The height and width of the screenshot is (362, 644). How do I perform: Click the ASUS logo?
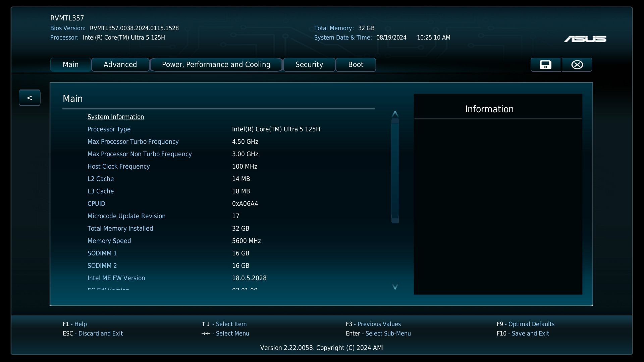pos(585,39)
